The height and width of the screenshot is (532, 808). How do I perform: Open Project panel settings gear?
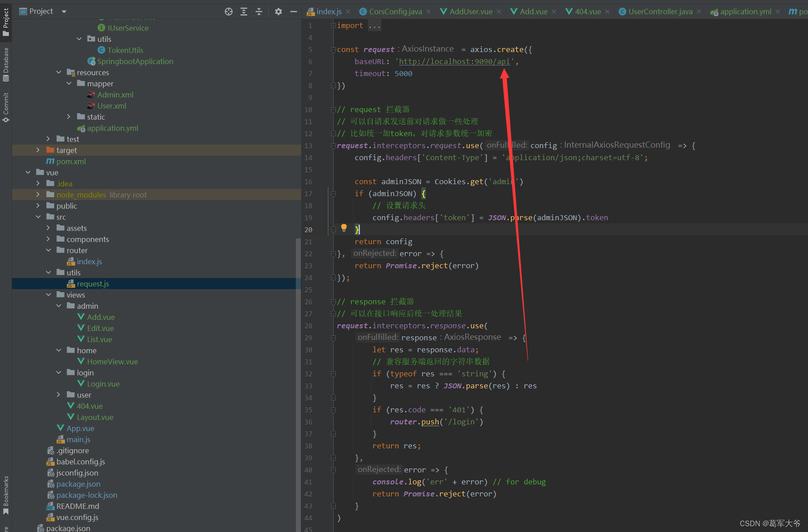point(279,12)
